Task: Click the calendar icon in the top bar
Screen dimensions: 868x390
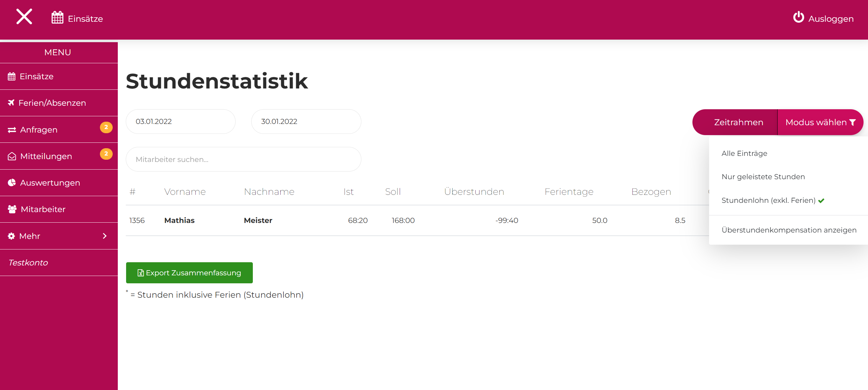Action: [57, 18]
